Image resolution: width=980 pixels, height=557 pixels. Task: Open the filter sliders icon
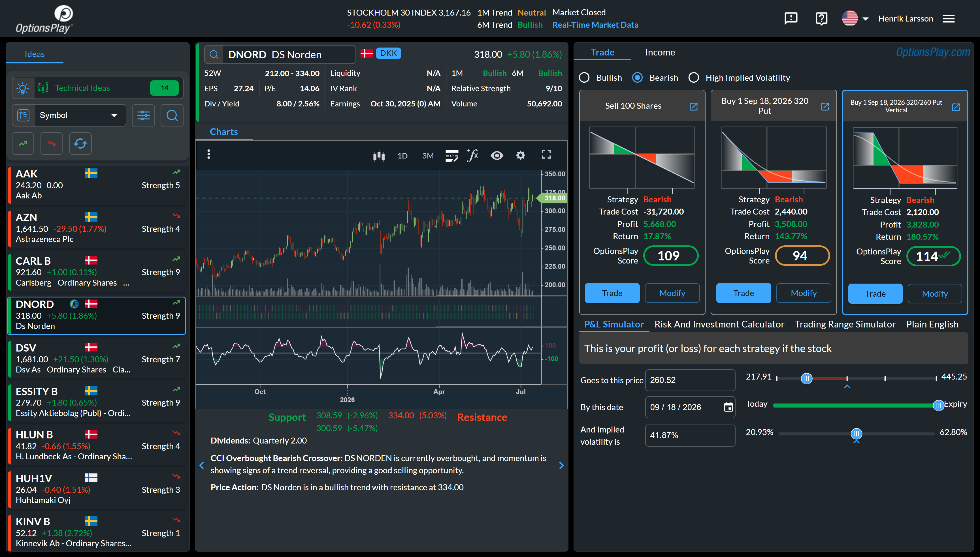point(143,115)
